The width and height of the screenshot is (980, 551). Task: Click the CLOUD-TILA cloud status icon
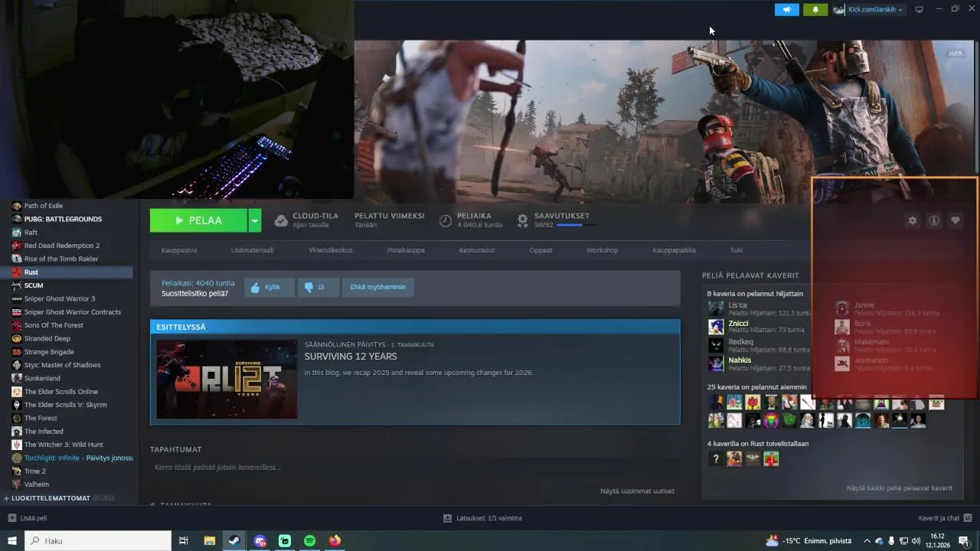click(x=281, y=220)
